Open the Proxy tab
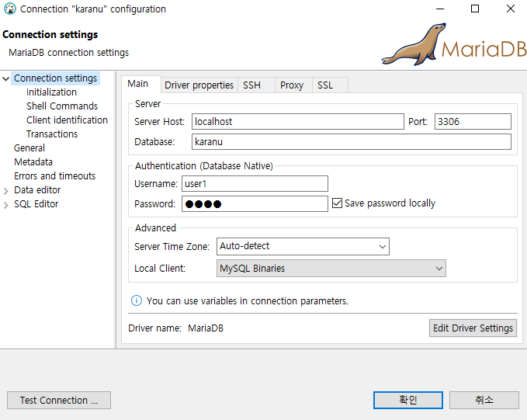The height and width of the screenshot is (420, 527). coord(292,85)
